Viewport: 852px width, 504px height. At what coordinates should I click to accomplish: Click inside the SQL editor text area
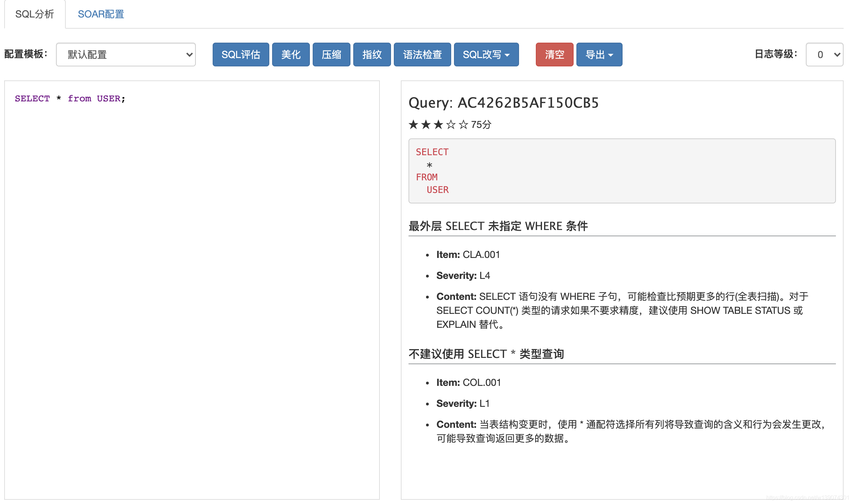coord(192,280)
